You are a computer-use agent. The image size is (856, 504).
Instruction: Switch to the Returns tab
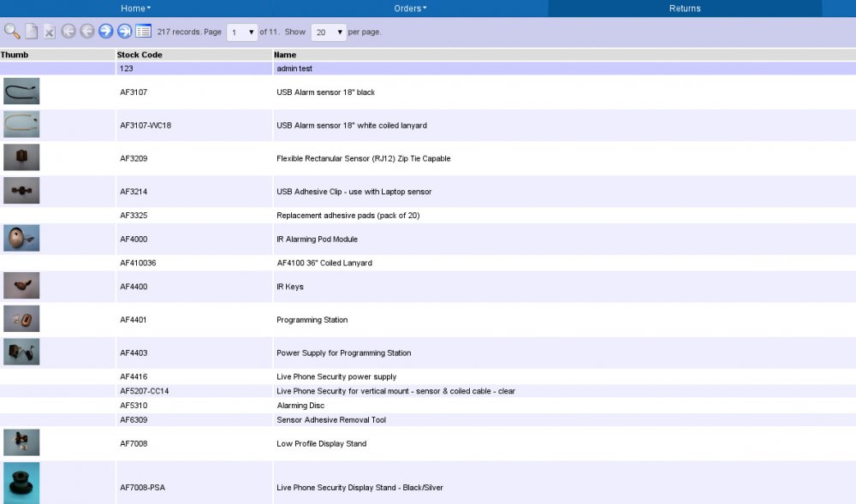[685, 9]
